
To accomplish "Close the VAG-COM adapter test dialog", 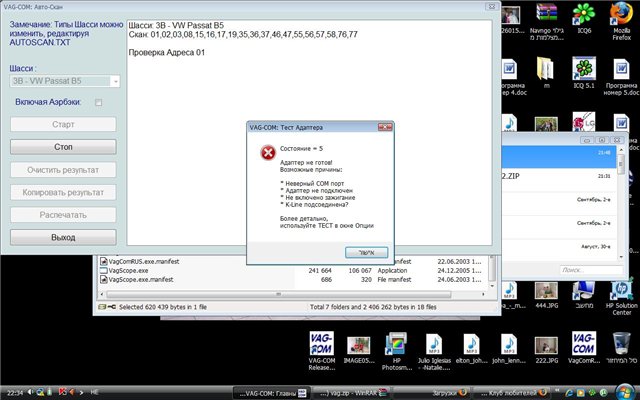I will pos(385,127).
